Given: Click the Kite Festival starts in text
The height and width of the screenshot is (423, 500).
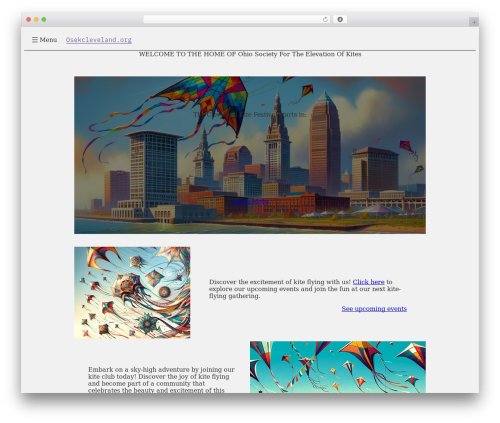Looking at the screenshot, I should tap(250, 114).
